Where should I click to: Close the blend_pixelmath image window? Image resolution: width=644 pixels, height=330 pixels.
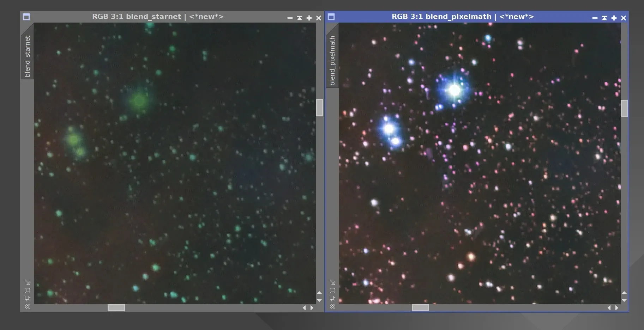coord(624,18)
